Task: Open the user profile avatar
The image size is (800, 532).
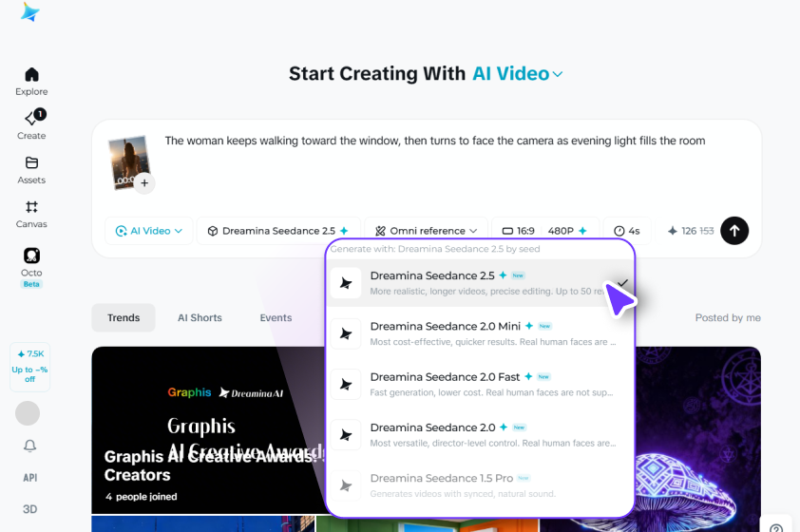Action: 28,413
